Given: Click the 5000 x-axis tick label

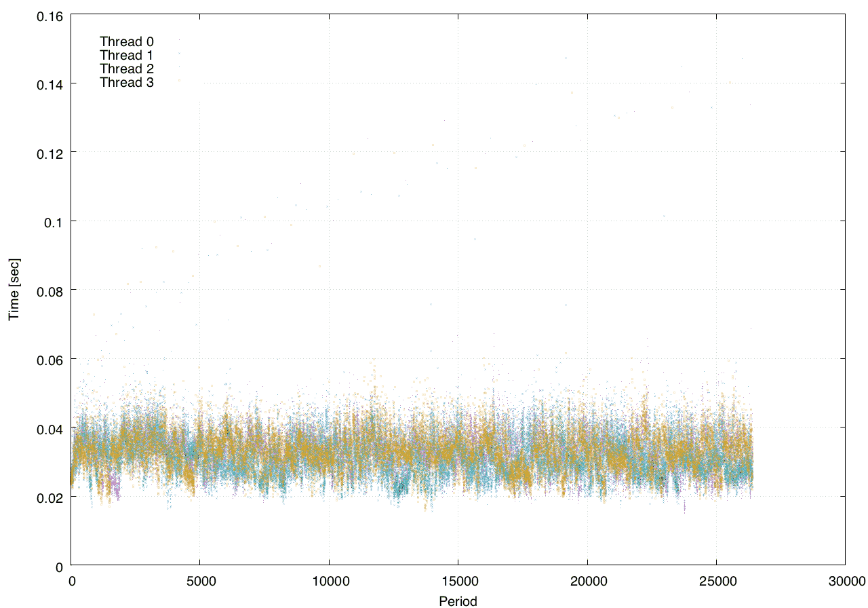Looking at the screenshot, I should pyautogui.click(x=200, y=580).
